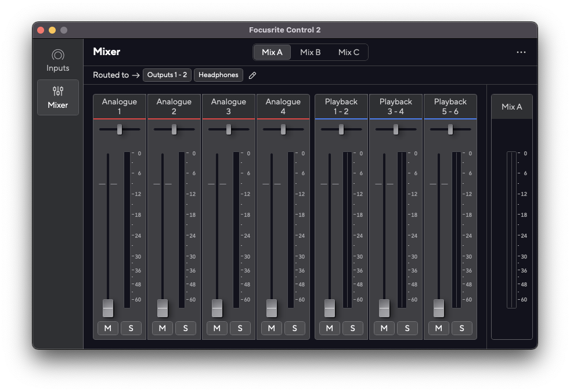Click the Playback 5 - 6 pan slider

pos(450,129)
